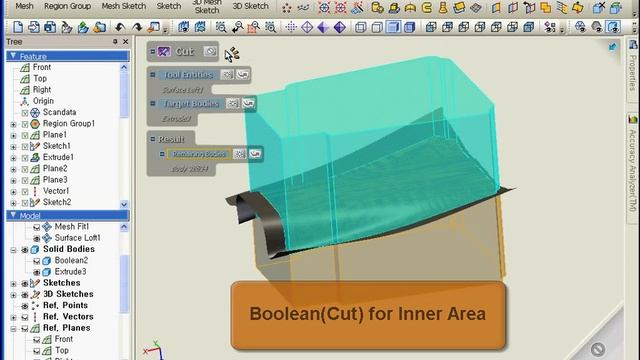Toggle the Scandata checkbox
This screenshot has height=360, width=640.
click(x=25, y=112)
